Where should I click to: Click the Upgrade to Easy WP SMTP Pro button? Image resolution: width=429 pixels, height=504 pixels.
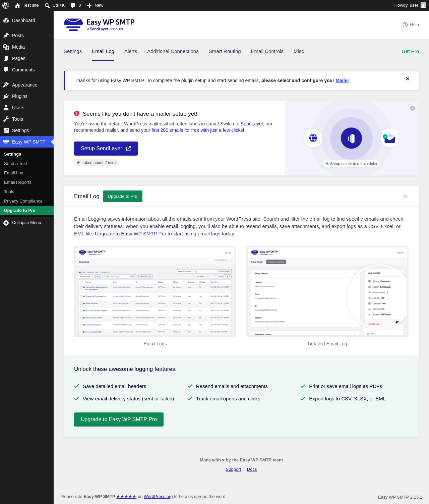point(119,419)
